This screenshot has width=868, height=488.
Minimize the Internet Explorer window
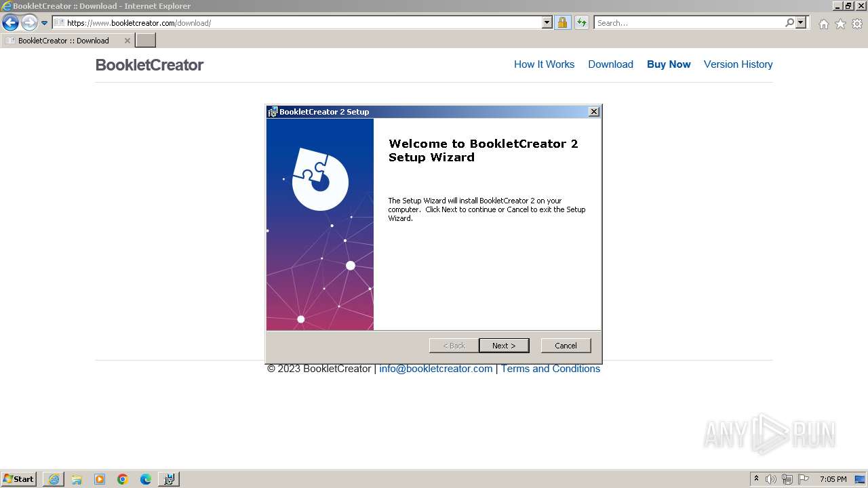[x=837, y=6]
